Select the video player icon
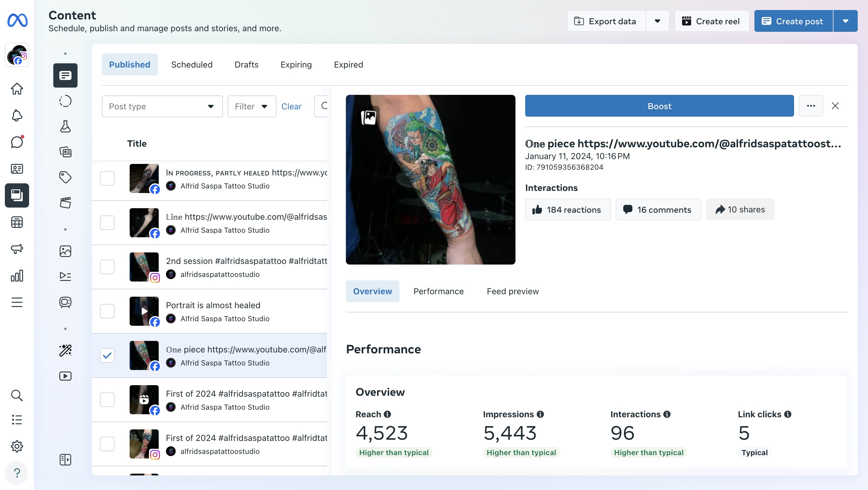Viewport: 868px width, 490px height. click(65, 376)
